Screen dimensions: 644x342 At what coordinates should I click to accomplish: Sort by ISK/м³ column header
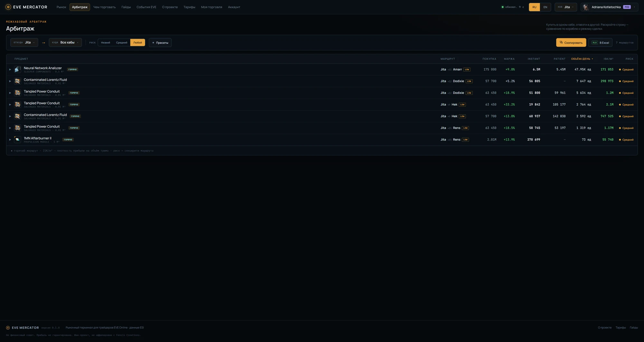point(608,59)
